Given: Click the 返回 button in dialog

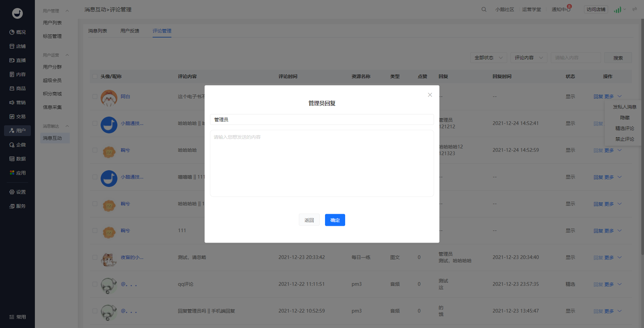Looking at the screenshot, I should (x=309, y=220).
